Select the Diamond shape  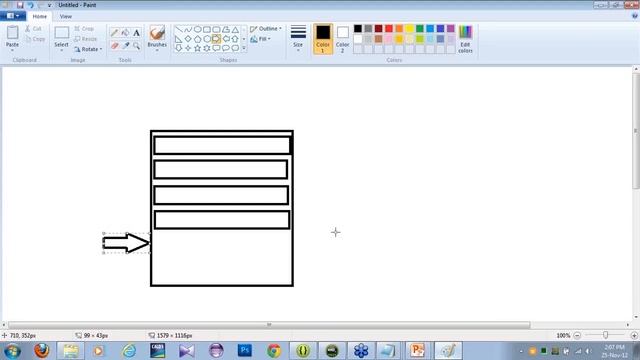click(x=188, y=39)
